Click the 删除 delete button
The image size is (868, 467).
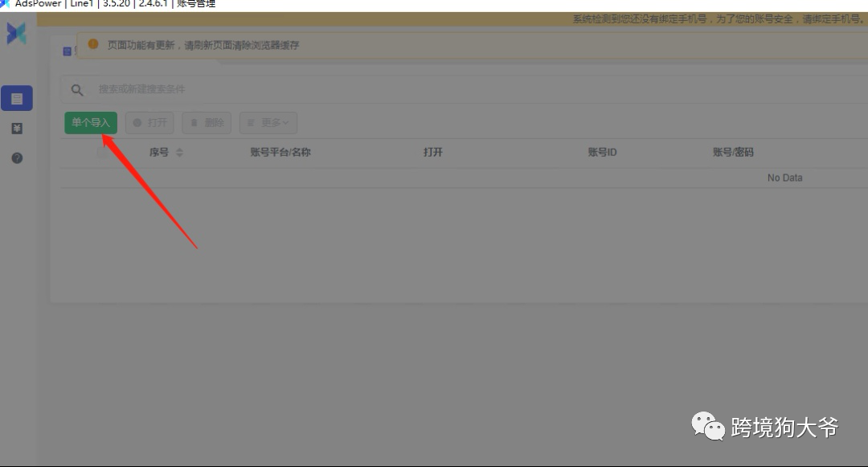(206, 122)
